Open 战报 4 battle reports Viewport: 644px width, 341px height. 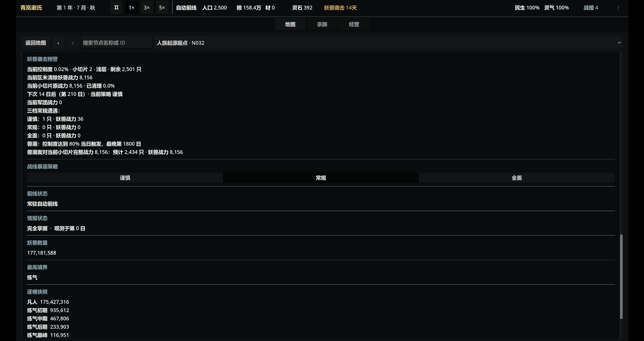(x=591, y=8)
